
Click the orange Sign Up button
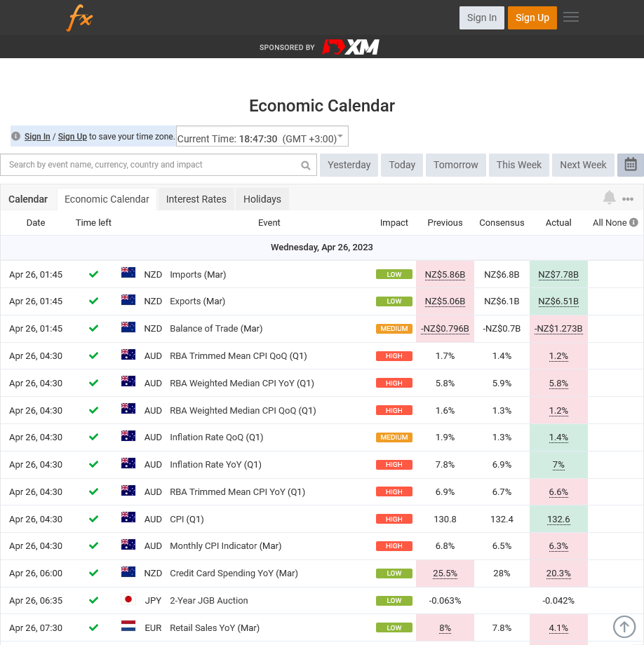(x=532, y=18)
